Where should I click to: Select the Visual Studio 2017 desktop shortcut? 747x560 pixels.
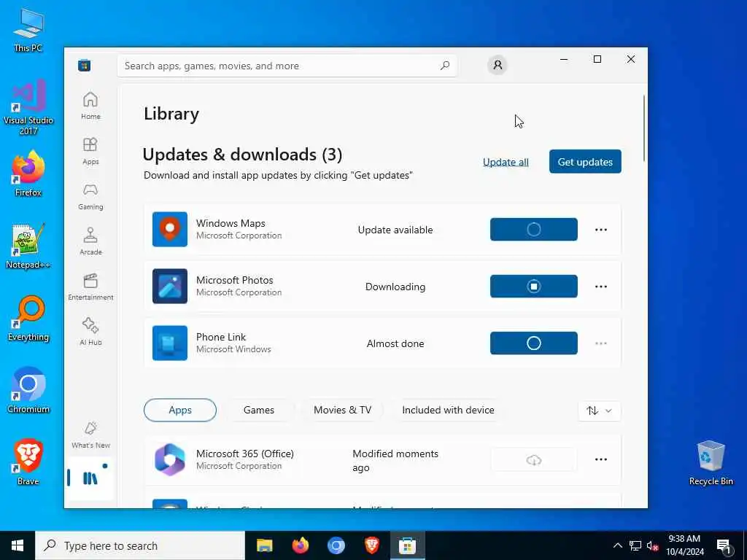28,107
